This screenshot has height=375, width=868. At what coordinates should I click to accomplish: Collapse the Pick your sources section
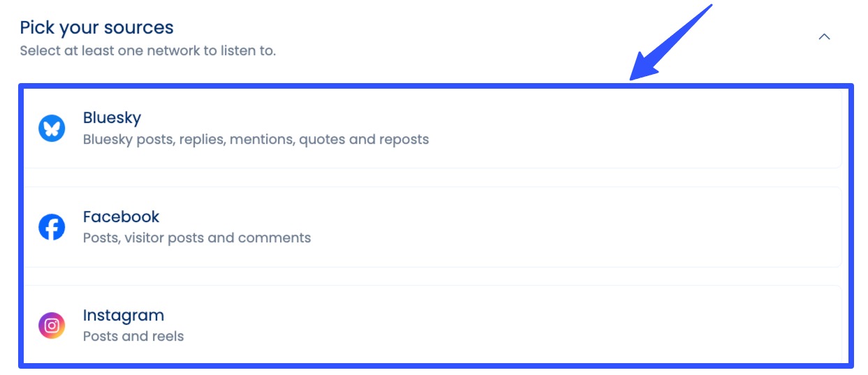point(824,37)
